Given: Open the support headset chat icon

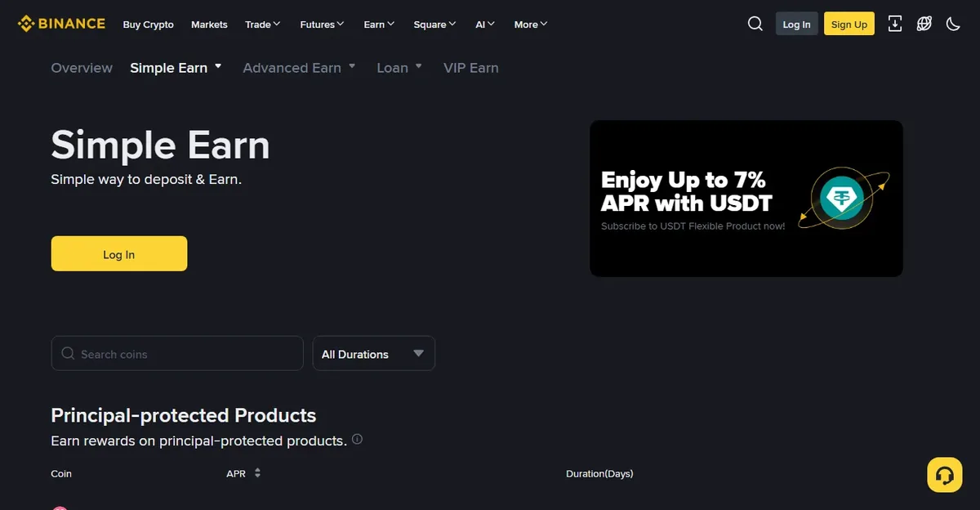Looking at the screenshot, I should 945,475.
